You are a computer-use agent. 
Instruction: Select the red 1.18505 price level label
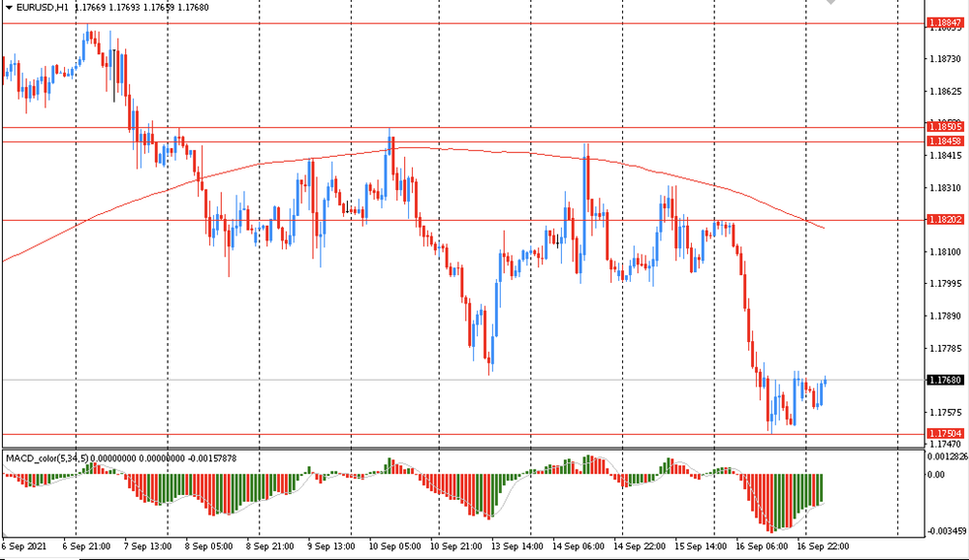(x=946, y=127)
